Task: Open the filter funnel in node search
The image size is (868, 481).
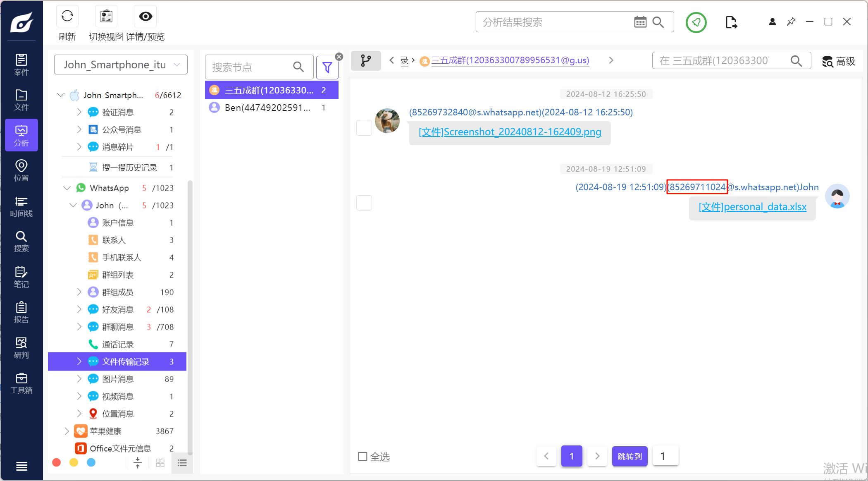Action: pyautogui.click(x=327, y=67)
